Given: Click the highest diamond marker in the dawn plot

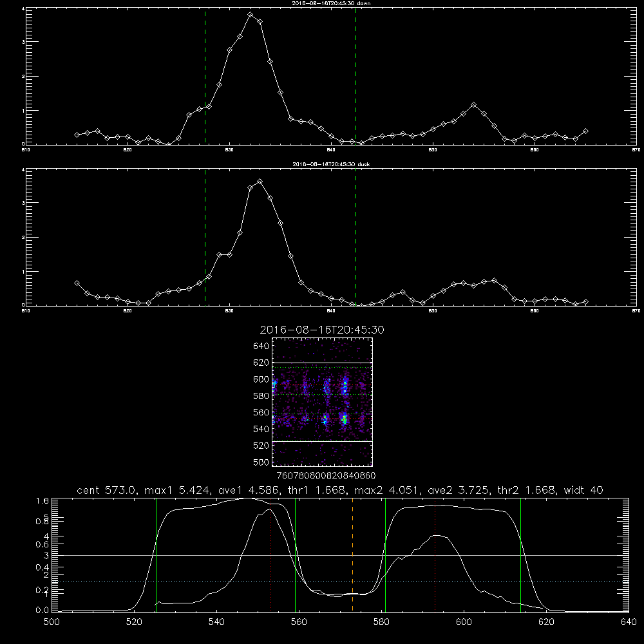Looking at the screenshot, I should click(x=250, y=14).
